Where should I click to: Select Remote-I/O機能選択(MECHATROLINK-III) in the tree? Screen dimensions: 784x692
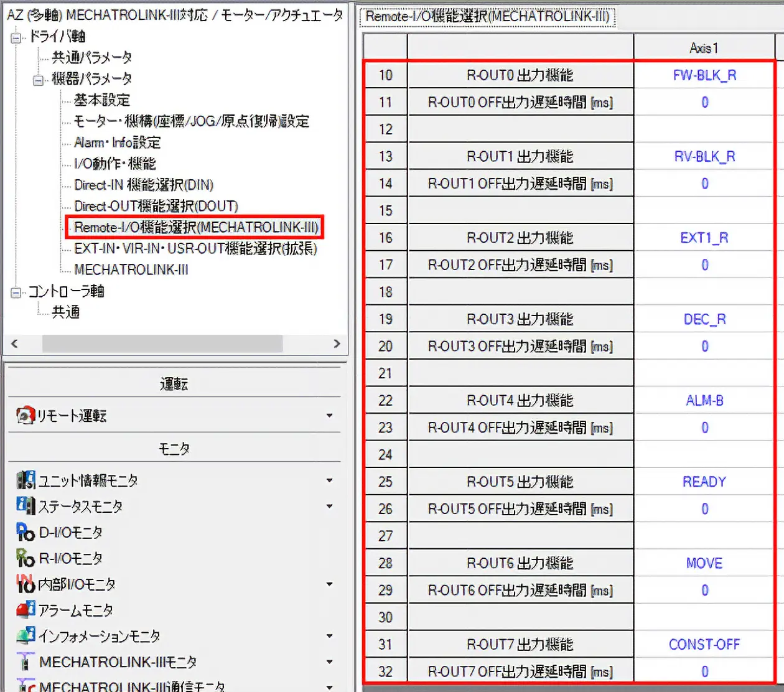pyautogui.click(x=196, y=227)
